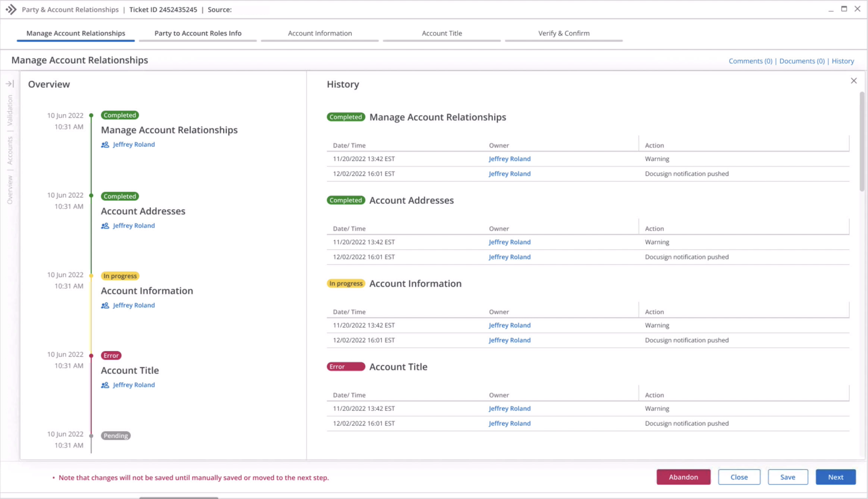Open the Verify & Confirm tab
Image resolution: width=868 pixels, height=499 pixels.
tap(563, 33)
